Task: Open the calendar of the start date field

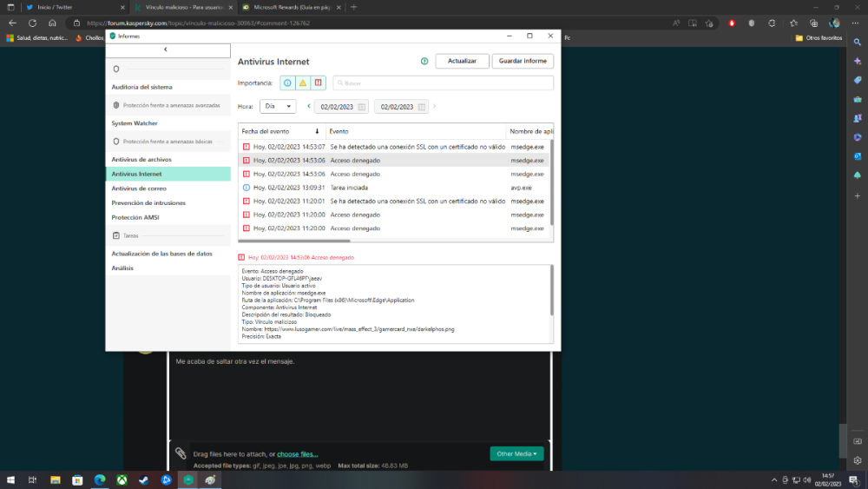Action: click(x=361, y=107)
